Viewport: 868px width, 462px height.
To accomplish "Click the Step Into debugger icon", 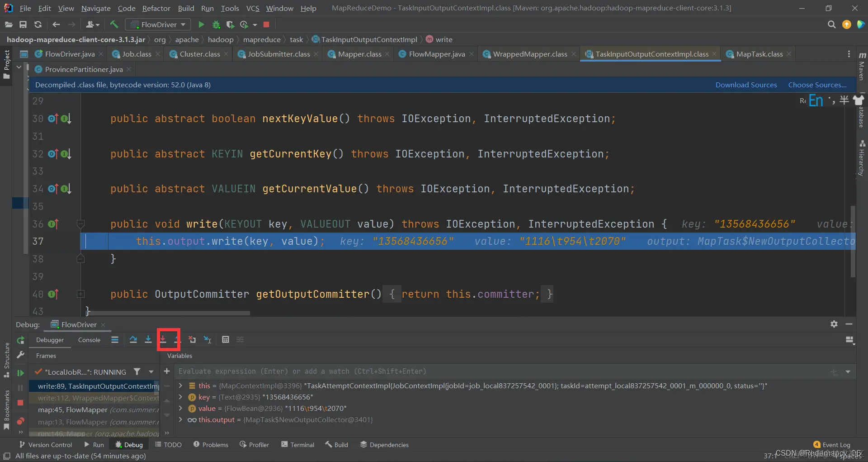I will coord(148,339).
